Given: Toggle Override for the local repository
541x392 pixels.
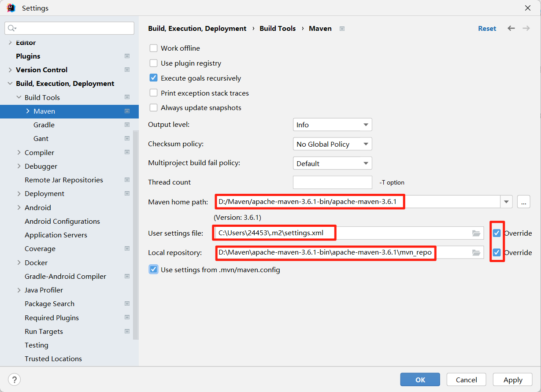Looking at the screenshot, I should [x=497, y=252].
